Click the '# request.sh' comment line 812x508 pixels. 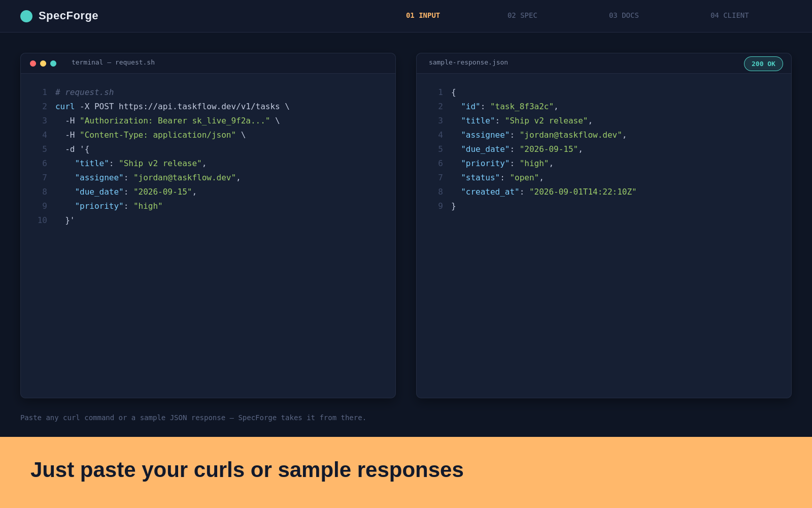tap(84, 92)
